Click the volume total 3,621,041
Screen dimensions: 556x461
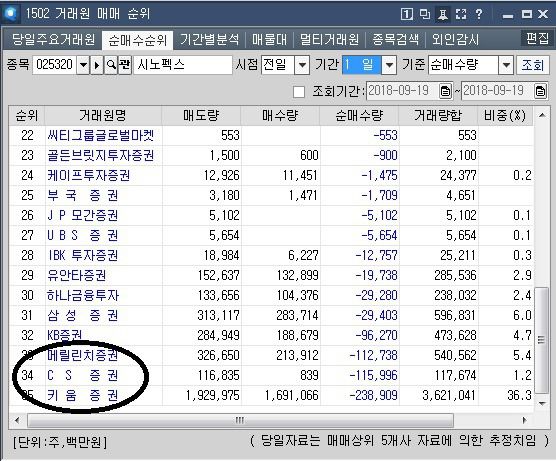tap(449, 395)
